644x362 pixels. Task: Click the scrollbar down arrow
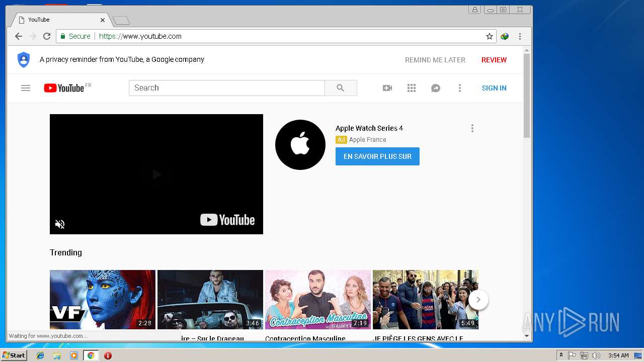tap(527, 336)
